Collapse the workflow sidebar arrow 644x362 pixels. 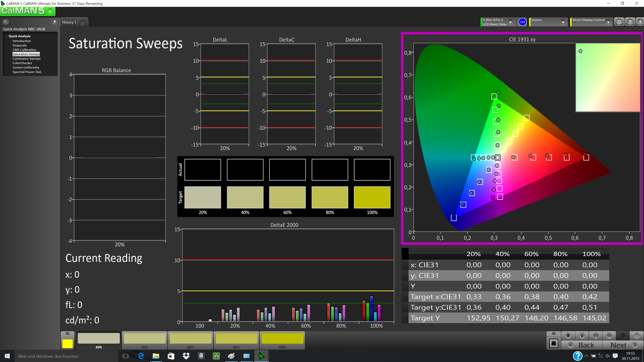[x=55, y=22]
